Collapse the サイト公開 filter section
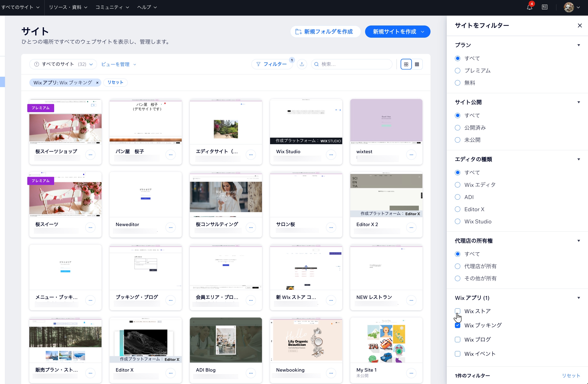This screenshot has height=384, width=588. click(x=579, y=102)
